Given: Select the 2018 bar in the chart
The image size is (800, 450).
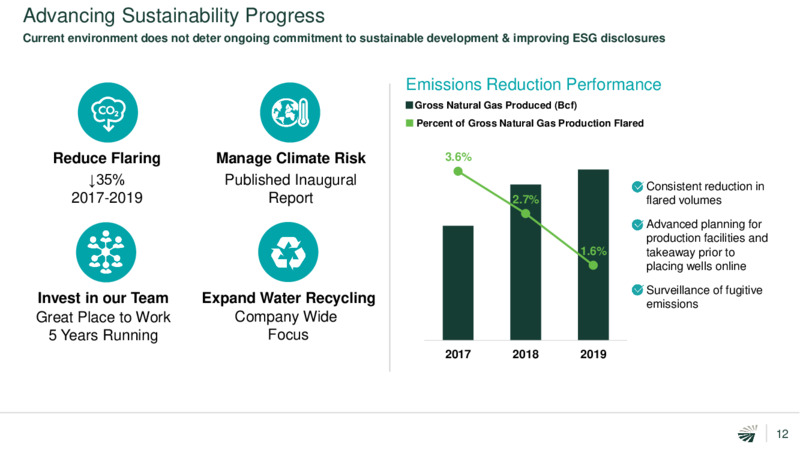Looking at the screenshot, I should coord(526,262).
